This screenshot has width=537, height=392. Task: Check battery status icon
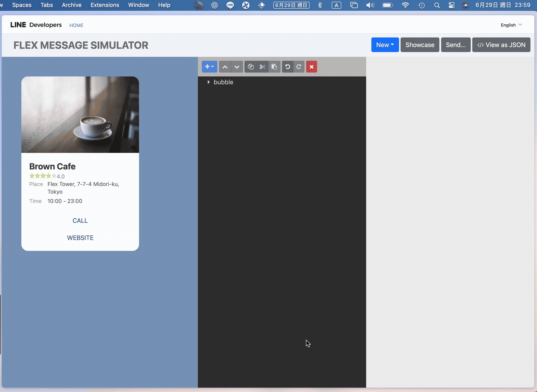pos(387,5)
